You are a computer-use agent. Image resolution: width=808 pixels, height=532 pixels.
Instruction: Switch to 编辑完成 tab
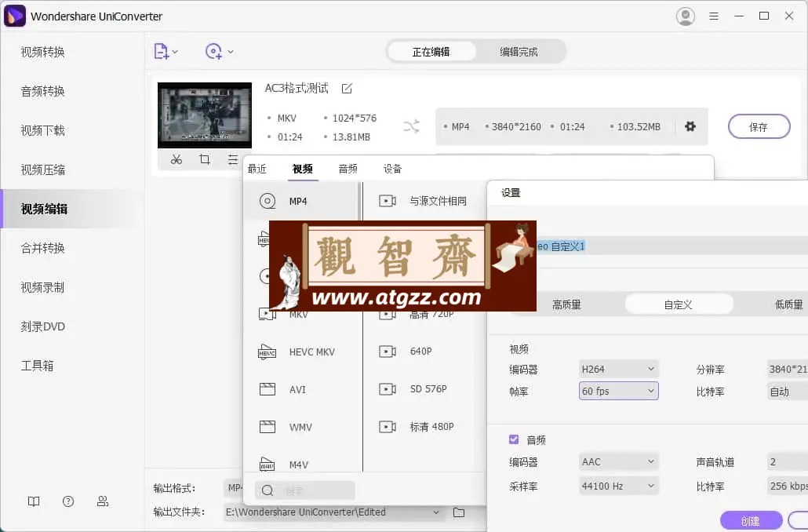coord(519,52)
